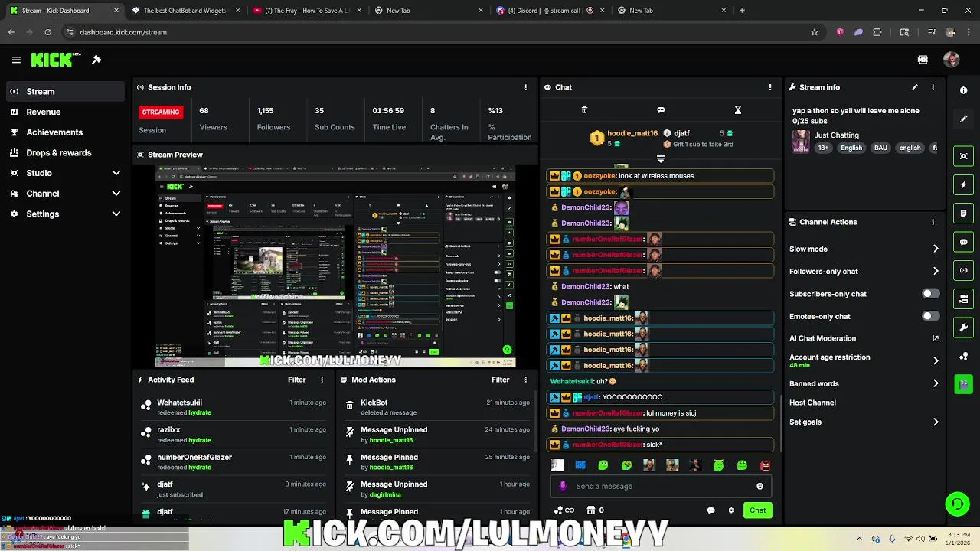Click the Just Chatting category
This screenshot has height=551, width=980.
(836, 135)
